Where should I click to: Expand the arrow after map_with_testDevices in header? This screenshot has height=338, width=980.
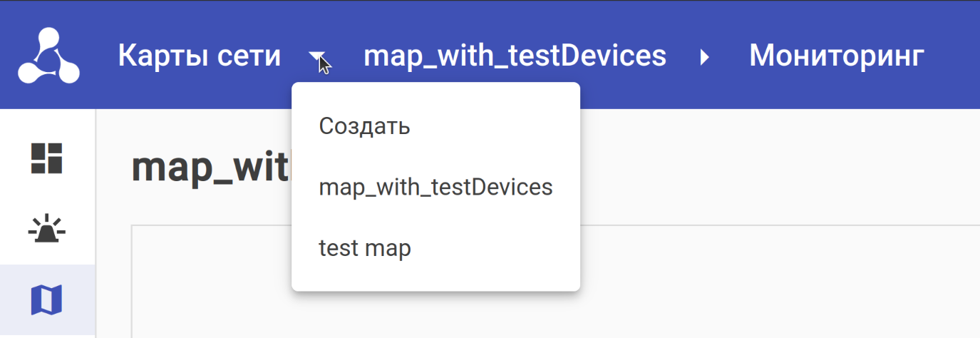pyautogui.click(x=705, y=56)
